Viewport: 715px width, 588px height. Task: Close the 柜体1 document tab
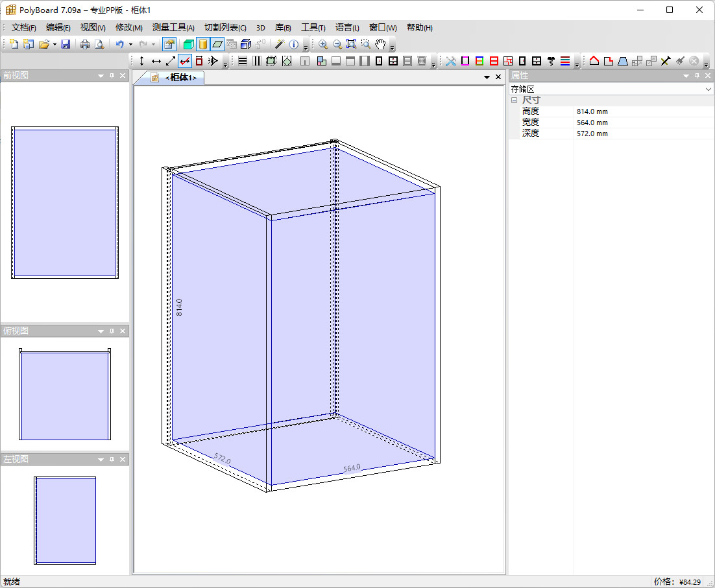click(x=498, y=77)
